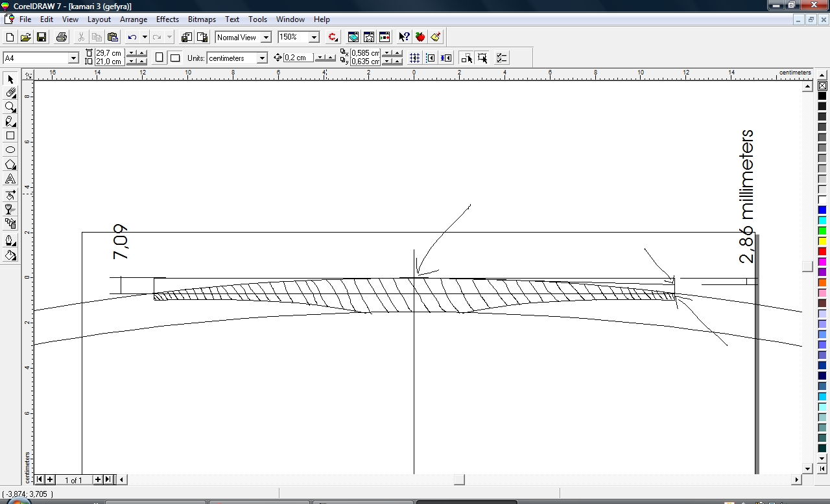Pick the yellow color swatch
This screenshot has width=830, height=504.
pyautogui.click(x=822, y=241)
